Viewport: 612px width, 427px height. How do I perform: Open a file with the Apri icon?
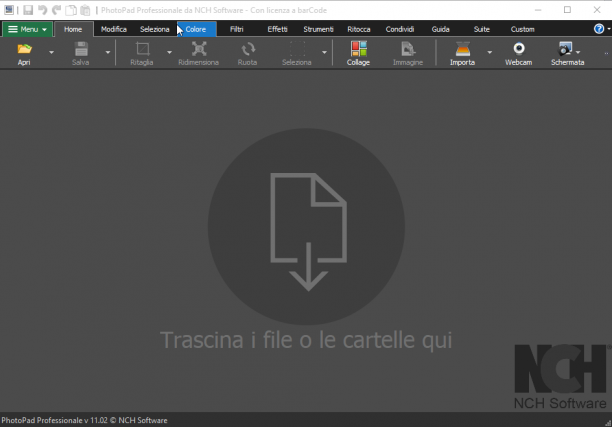tap(24, 53)
